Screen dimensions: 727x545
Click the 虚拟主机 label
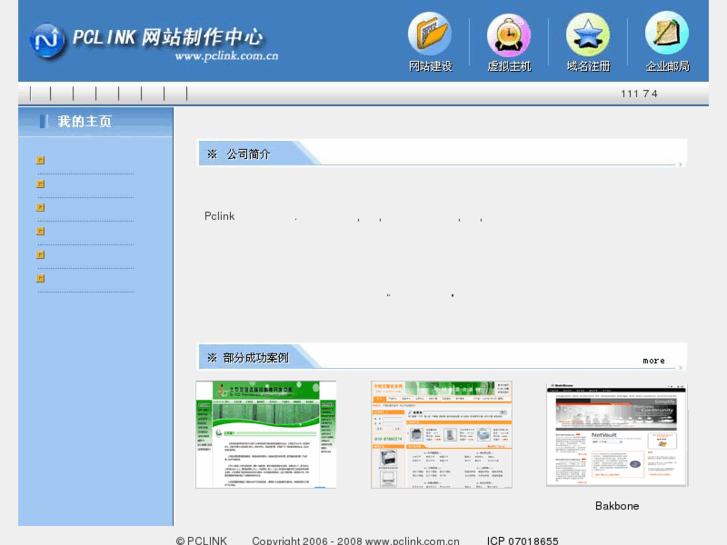point(509,66)
